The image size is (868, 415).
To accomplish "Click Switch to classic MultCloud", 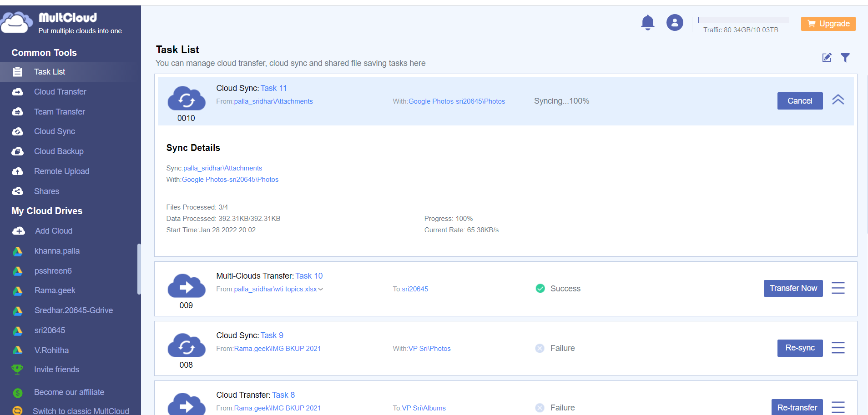I will coord(81,411).
